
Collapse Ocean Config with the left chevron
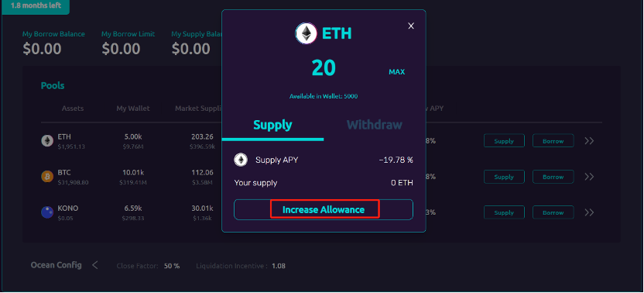tap(95, 265)
